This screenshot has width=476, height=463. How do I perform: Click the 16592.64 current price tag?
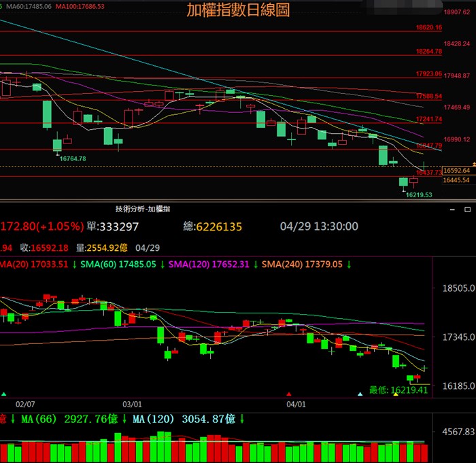click(x=458, y=170)
